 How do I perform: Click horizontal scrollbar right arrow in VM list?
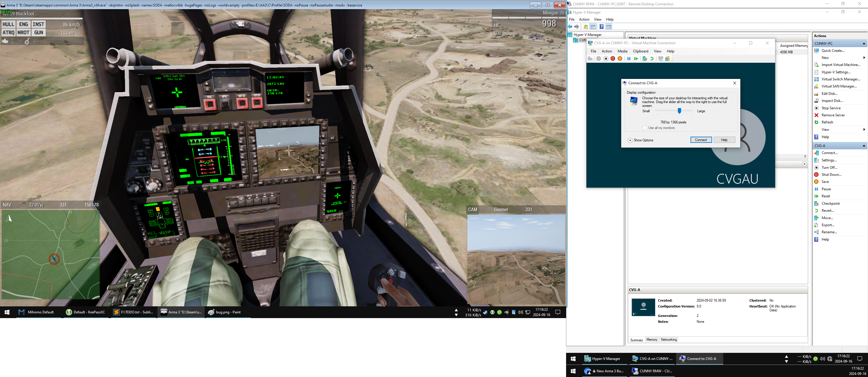pos(805,156)
